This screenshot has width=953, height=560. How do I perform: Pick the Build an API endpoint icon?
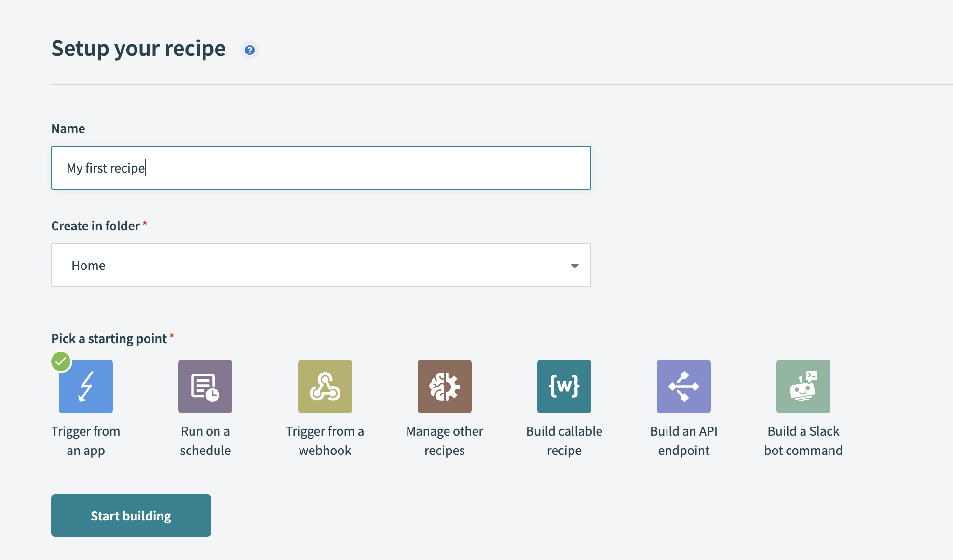(683, 386)
